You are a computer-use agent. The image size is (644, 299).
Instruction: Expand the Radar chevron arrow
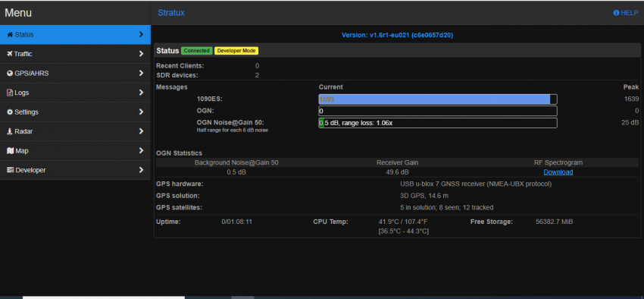[141, 131]
